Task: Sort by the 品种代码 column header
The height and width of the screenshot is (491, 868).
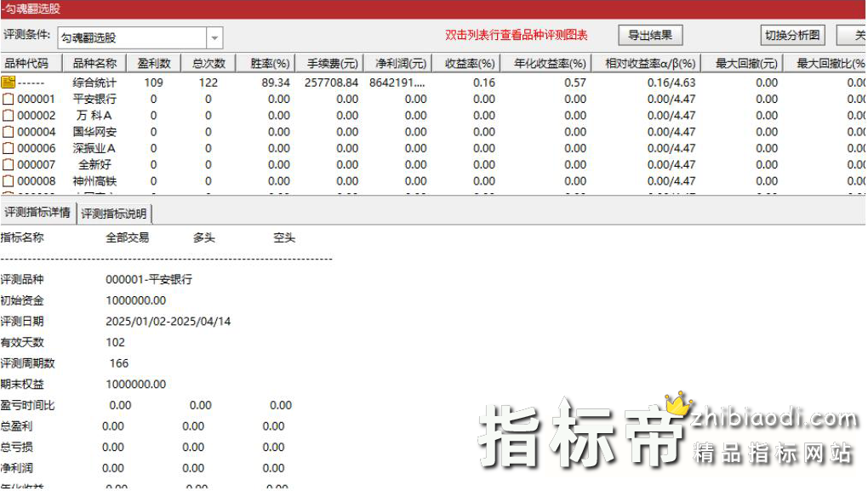Action: (27, 64)
